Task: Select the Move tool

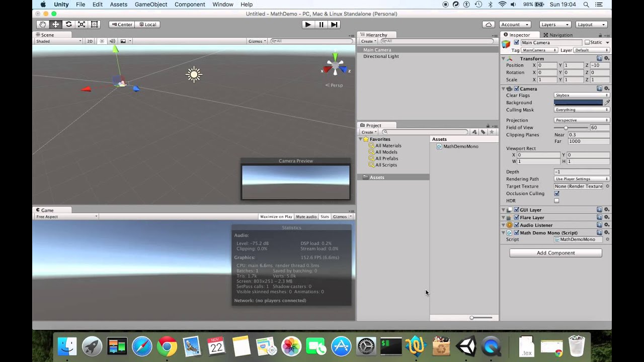Action: point(55,24)
